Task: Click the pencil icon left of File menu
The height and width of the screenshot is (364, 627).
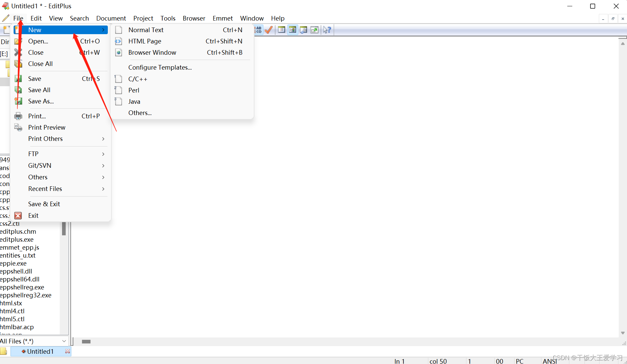Action: pyautogui.click(x=6, y=18)
